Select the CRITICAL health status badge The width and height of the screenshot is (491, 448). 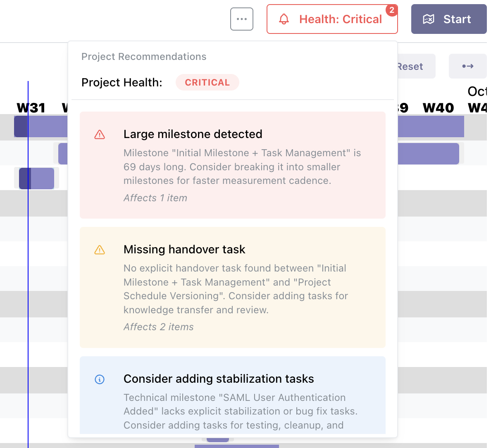pos(207,82)
